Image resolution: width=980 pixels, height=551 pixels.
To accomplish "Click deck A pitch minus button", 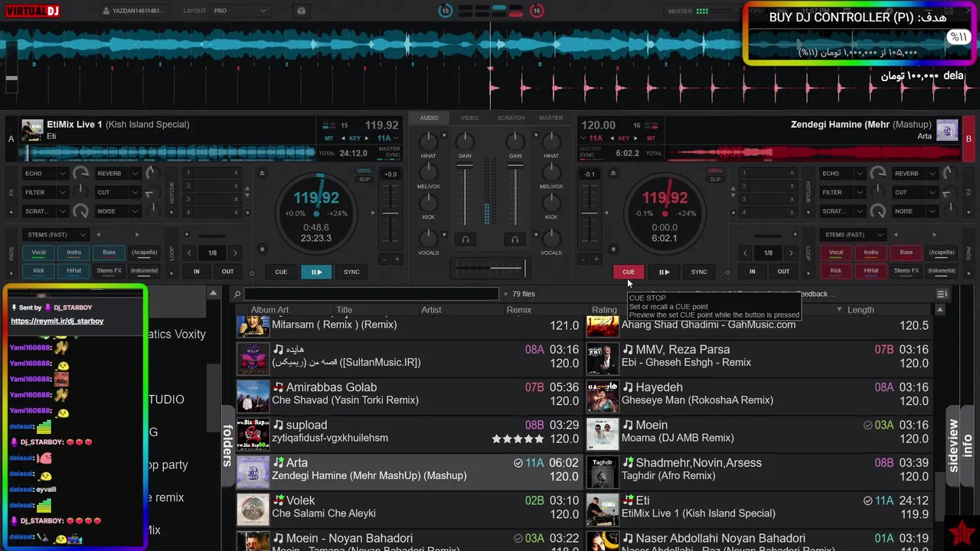I will 385,259.
